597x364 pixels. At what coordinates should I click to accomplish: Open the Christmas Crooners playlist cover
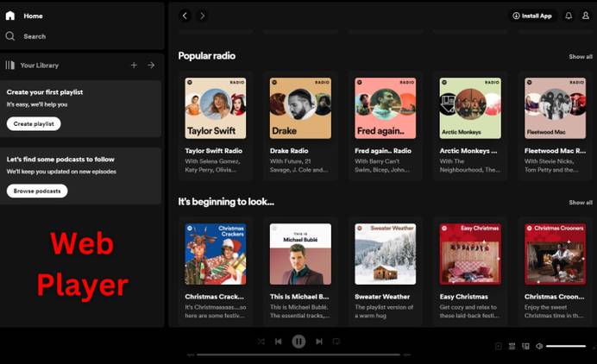[555, 254]
